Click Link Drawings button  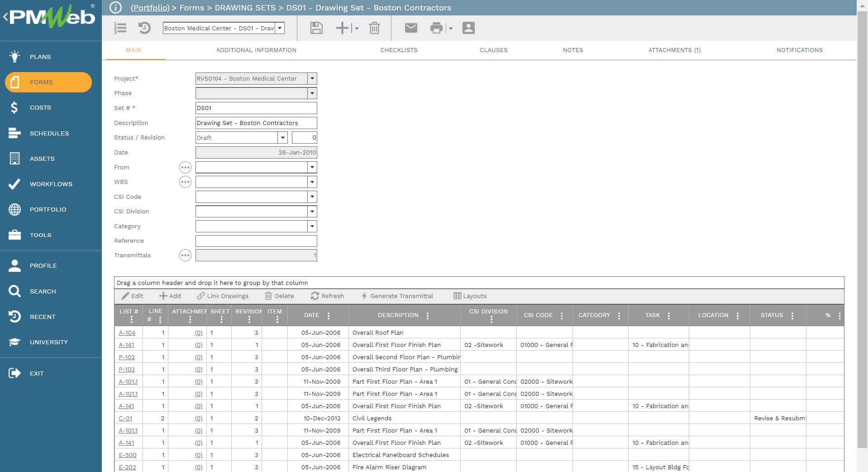pyautogui.click(x=223, y=296)
